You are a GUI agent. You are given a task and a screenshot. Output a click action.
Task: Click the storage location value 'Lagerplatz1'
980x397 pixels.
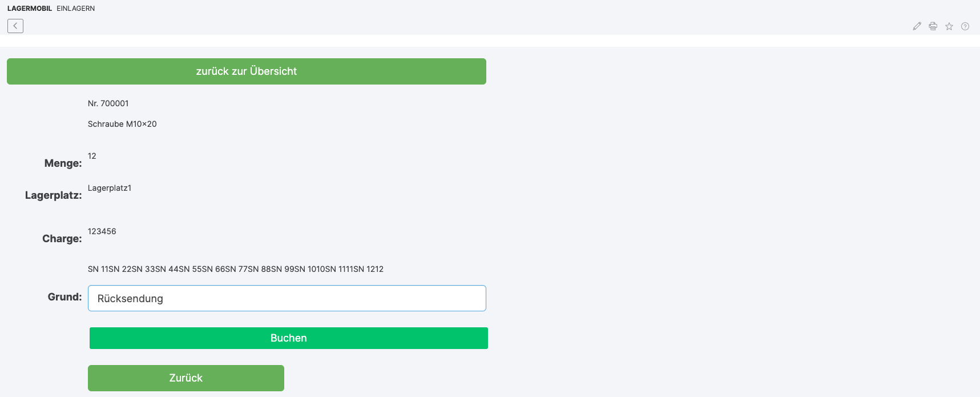click(x=110, y=188)
